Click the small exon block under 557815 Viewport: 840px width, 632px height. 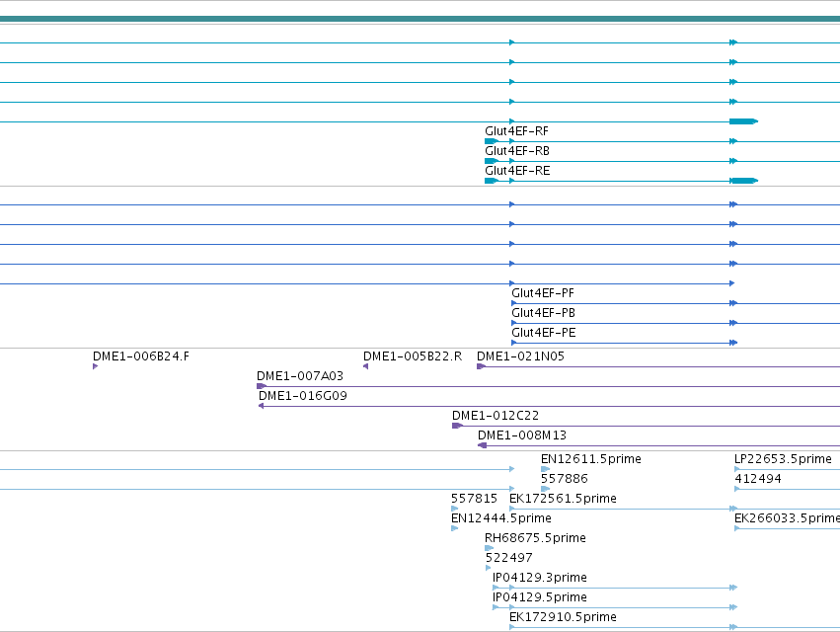point(455,509)
